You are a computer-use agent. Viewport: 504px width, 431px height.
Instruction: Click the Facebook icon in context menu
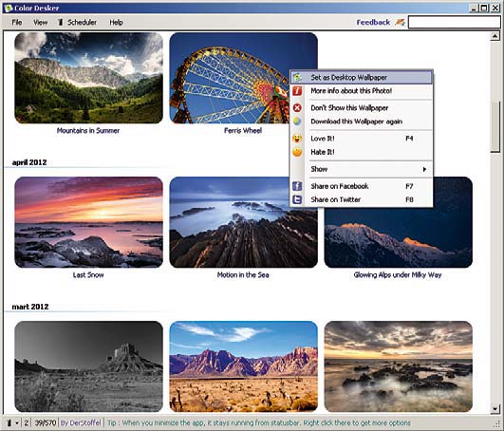tap(297, 186)
